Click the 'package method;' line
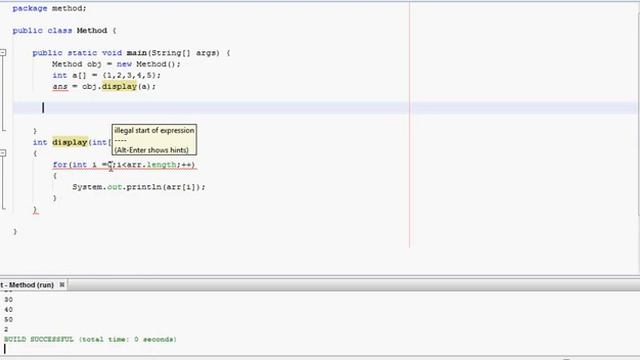Viewport: 640px width, 360px height. (49, 9)
